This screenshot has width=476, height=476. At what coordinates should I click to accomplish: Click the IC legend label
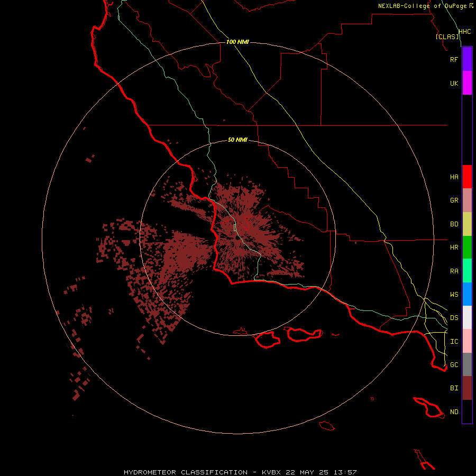[454, 342]
